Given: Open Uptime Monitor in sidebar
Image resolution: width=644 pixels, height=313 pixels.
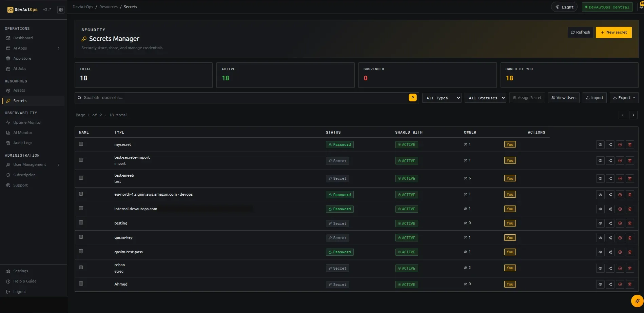Looking at the screenshot, I should pos(33,122).
